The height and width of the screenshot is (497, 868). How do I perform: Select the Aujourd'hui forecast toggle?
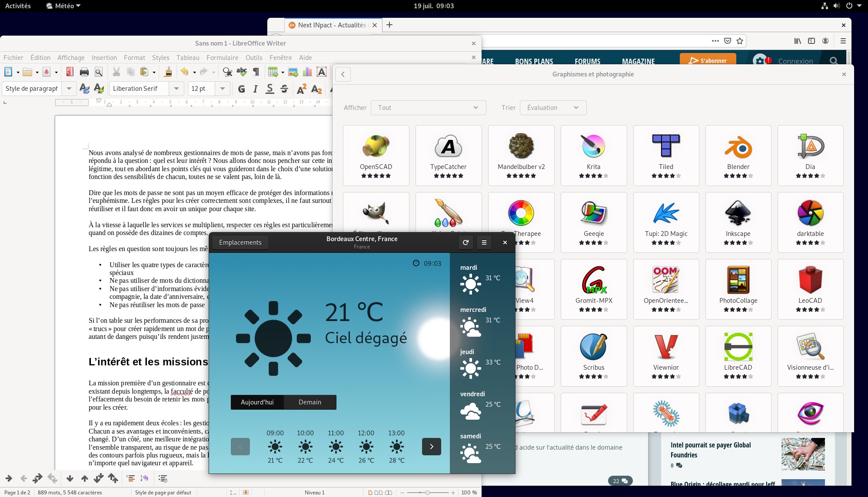point(257,402)
